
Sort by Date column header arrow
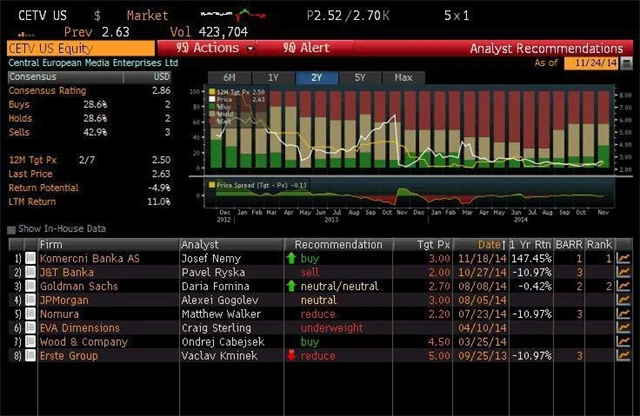[504, 244]
